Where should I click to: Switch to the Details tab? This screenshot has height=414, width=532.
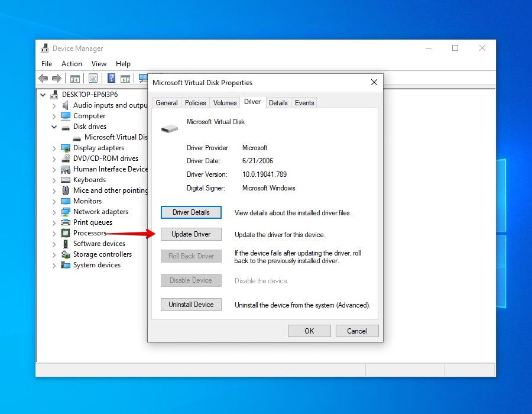(x=278, y=103)
